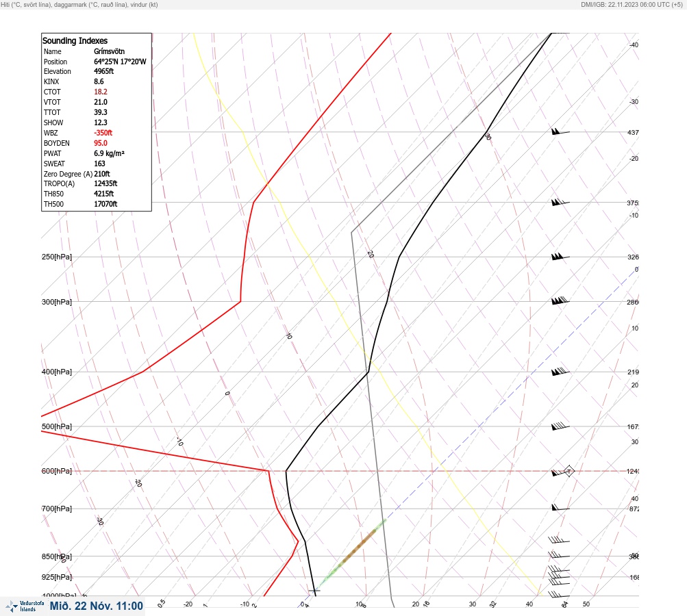
Task: Click the 326 height label on right edge
Action: (x=633, y=257)
